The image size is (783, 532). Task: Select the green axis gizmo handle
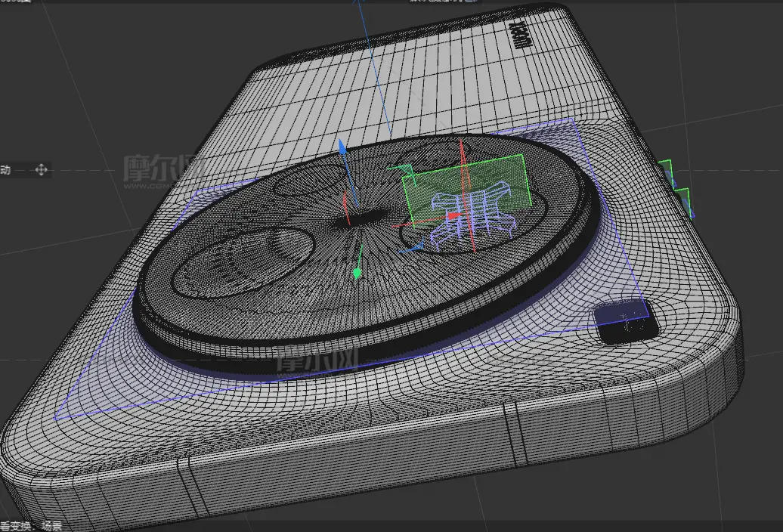tap(357, 273)
